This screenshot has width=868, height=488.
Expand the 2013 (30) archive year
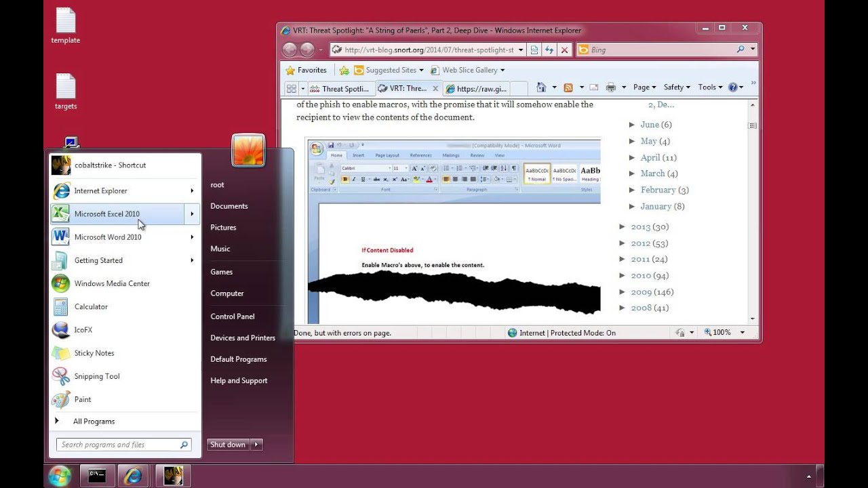[623, 226]
